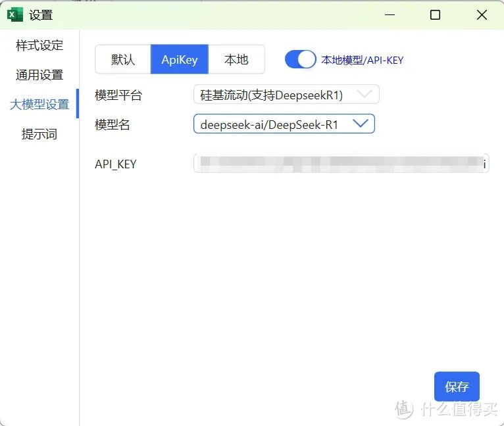Minimize the 设置 window

pos(390,14)
